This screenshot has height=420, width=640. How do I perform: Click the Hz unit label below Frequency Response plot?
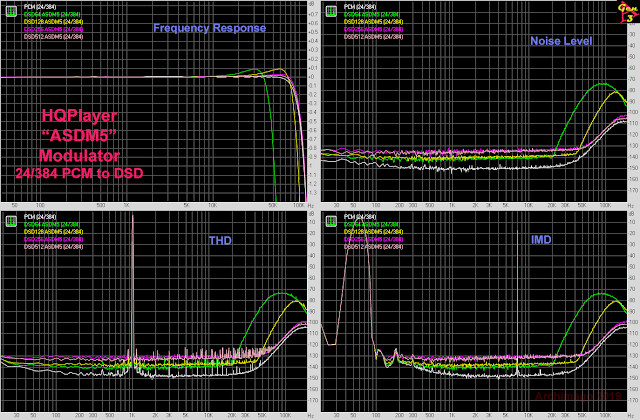[x=311, y=205]
